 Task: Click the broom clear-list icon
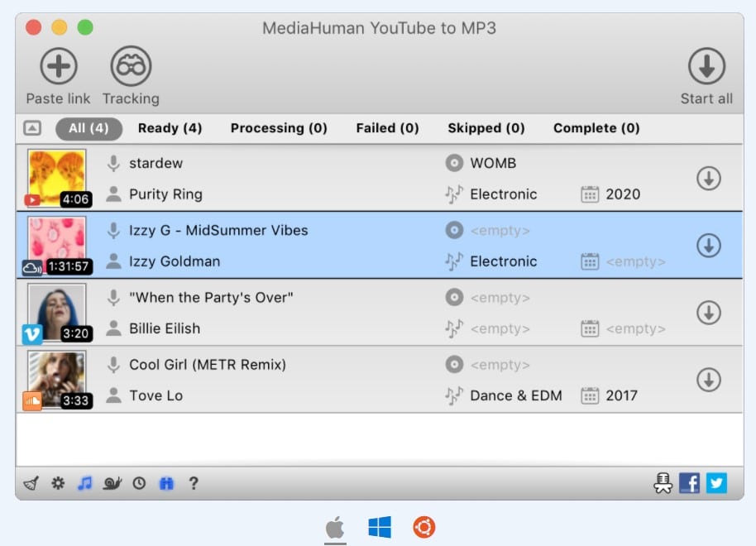tap(31, 483)
